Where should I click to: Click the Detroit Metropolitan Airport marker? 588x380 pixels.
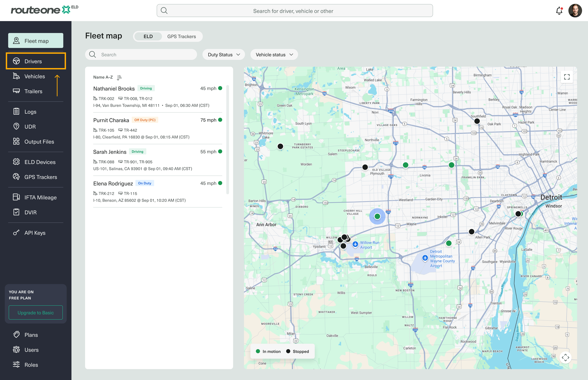[x=425, y=258]
